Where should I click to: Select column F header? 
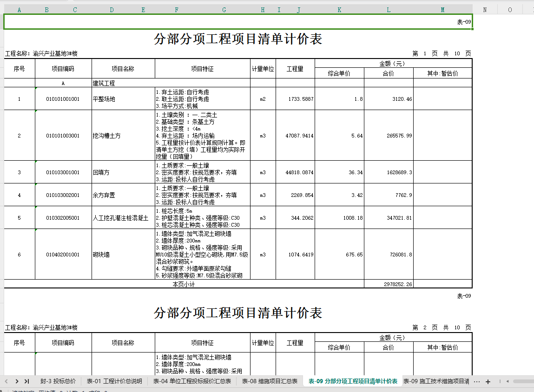point(177,10)
